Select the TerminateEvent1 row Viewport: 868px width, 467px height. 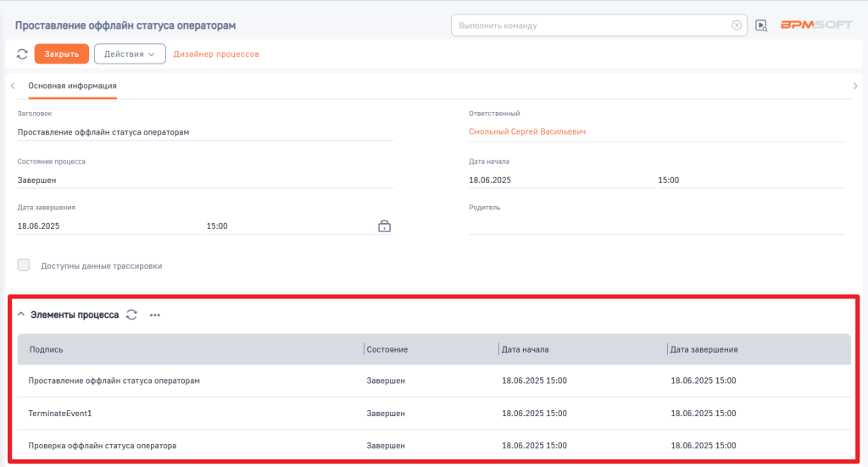click(434, 414)
